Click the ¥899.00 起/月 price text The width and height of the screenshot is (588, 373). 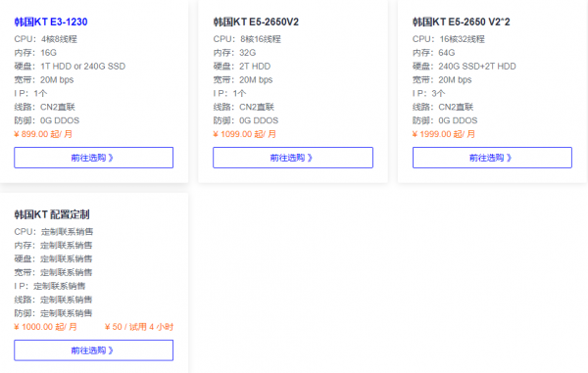pyautogui.click(x=43, y=134)
